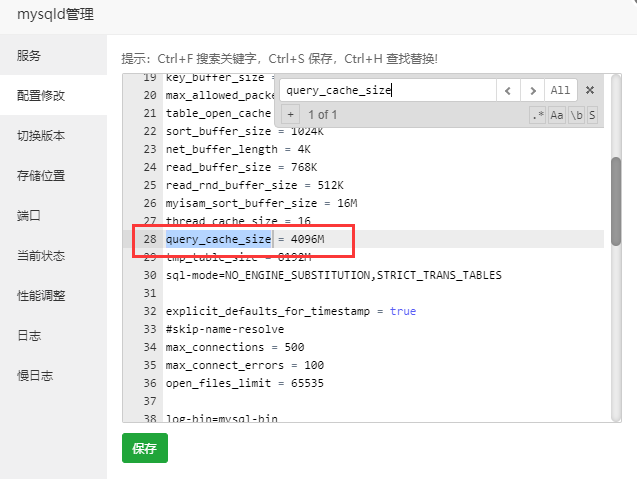Select the 配置修改 sidebar tab
Screen dimensions: 637x479
(x=53, y=95)
